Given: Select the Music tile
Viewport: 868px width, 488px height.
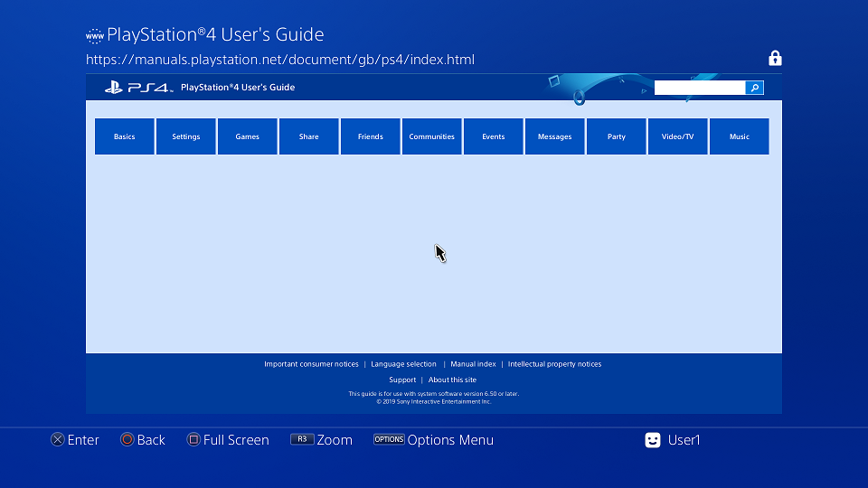Looking at the screenshot, I should (x=739, y=136).
